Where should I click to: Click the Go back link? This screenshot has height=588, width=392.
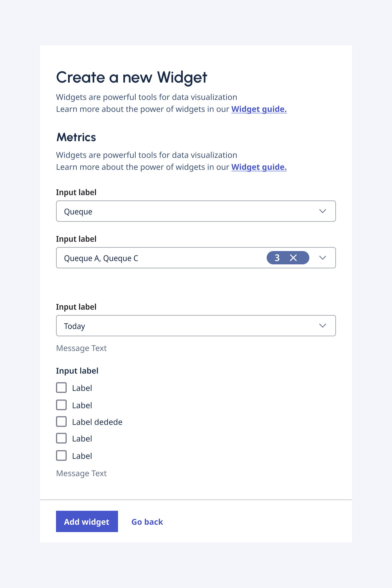[147, 522]
